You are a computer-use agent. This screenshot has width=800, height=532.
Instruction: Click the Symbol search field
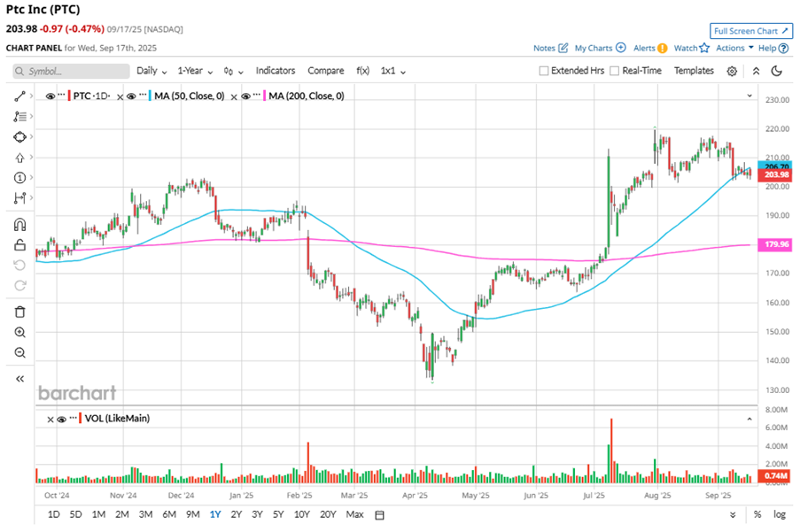(x=72, y=72)
